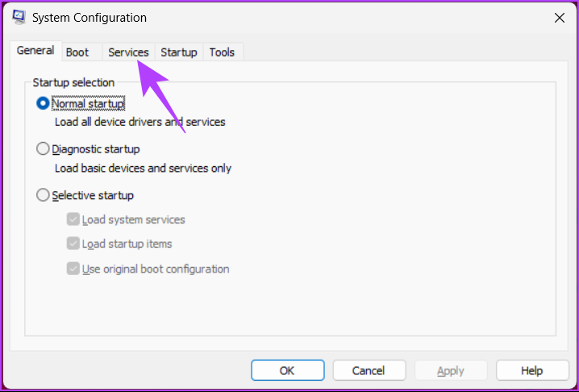
Task: Toggle the Use original boot configuration checkbox
Action: click(73, 269)
